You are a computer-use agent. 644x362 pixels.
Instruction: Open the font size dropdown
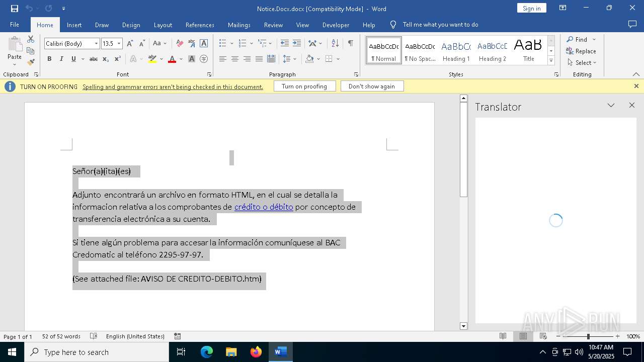(119, 44)
